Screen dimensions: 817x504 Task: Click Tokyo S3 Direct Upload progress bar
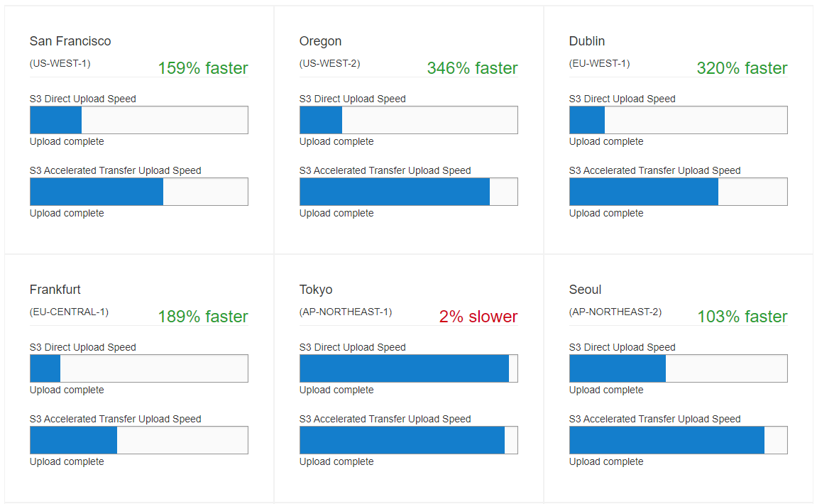coord(408,368)
